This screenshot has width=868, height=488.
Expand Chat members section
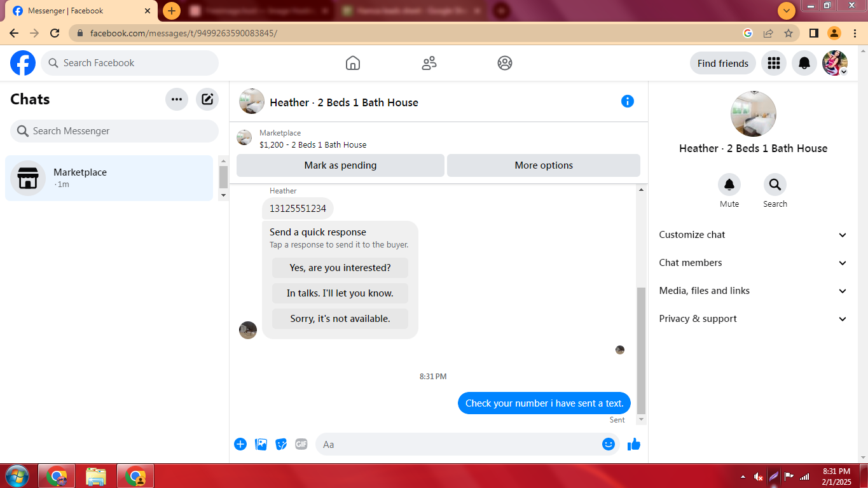pos(753,263)
